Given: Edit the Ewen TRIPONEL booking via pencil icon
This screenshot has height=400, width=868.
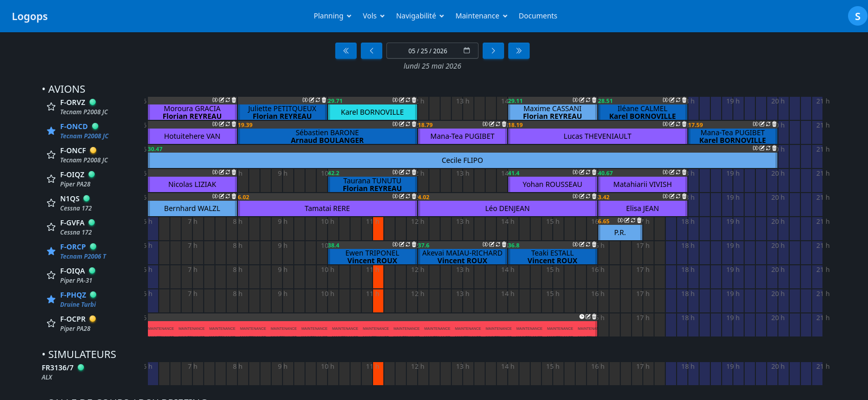Looking at the screenshot, I should coord(402,245).
